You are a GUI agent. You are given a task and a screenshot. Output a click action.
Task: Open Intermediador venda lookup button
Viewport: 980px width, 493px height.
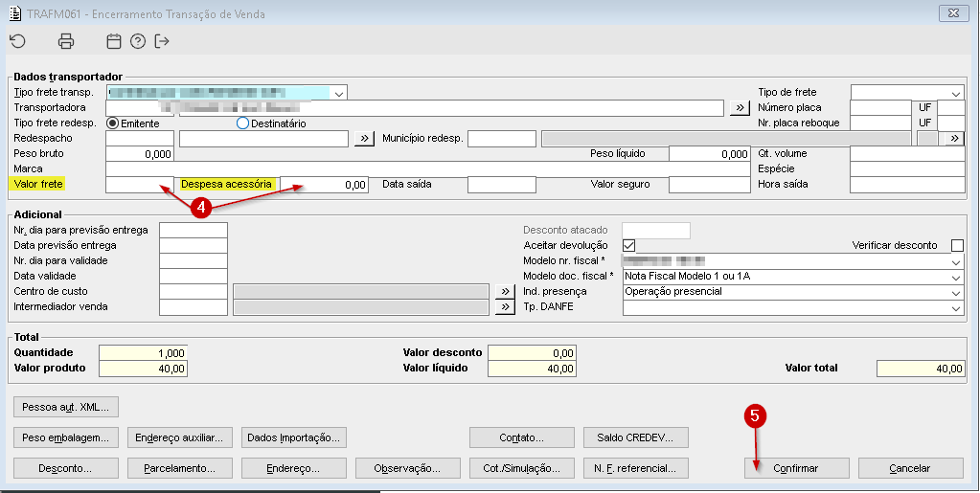(505, 306)
